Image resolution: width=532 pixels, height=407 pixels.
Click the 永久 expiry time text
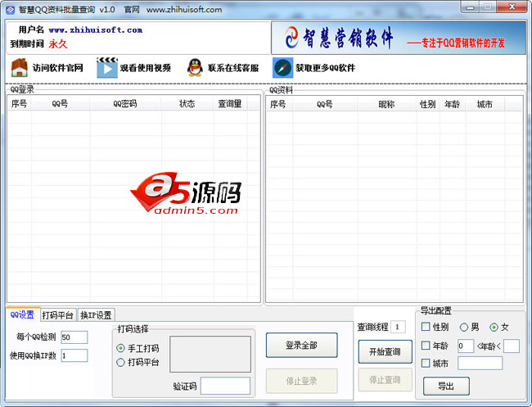point(58,43)
